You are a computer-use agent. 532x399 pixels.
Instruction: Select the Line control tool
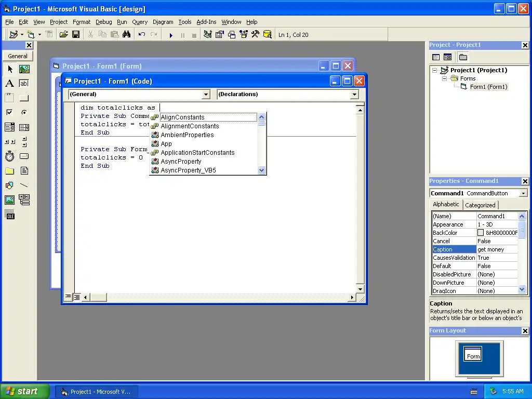tap(24, 185)
